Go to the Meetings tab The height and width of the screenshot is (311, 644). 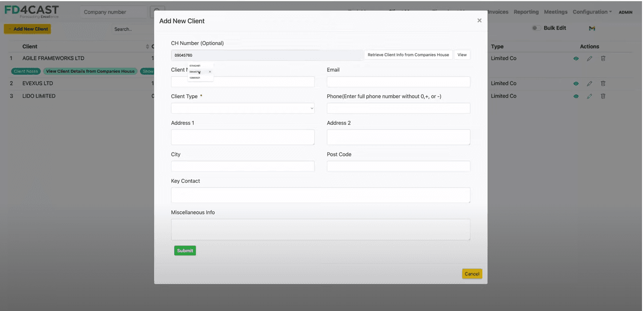(556, 12)
